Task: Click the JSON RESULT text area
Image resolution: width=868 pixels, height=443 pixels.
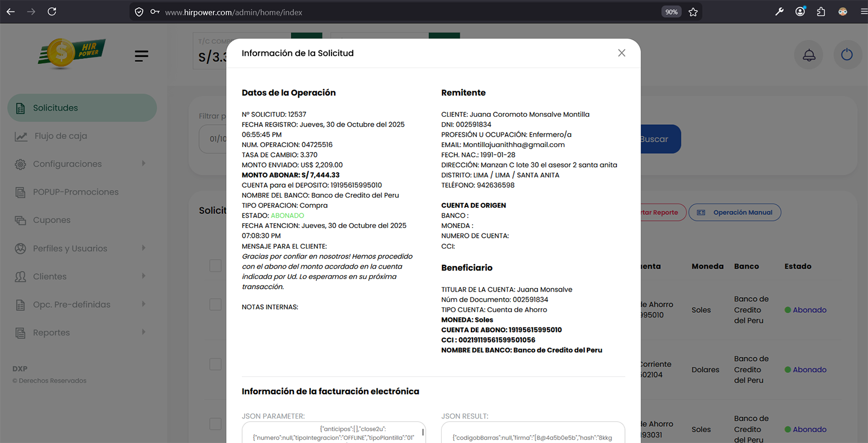Action: pyautogui.click(x=533, y=433)
